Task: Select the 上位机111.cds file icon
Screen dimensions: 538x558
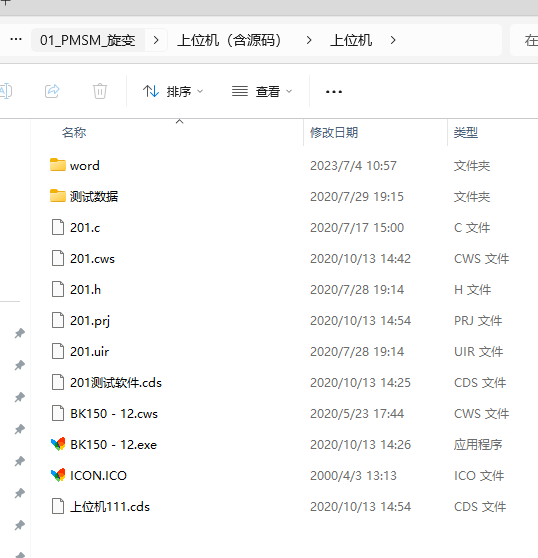Action: (58, 506)
